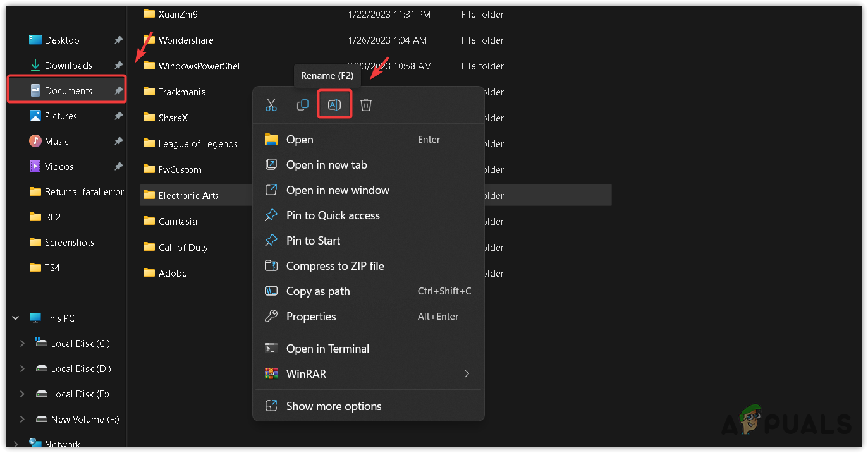This screenshot has width=868, height=453.
Task: Collapse the This PC tree node
Action: tap(16, 318)
